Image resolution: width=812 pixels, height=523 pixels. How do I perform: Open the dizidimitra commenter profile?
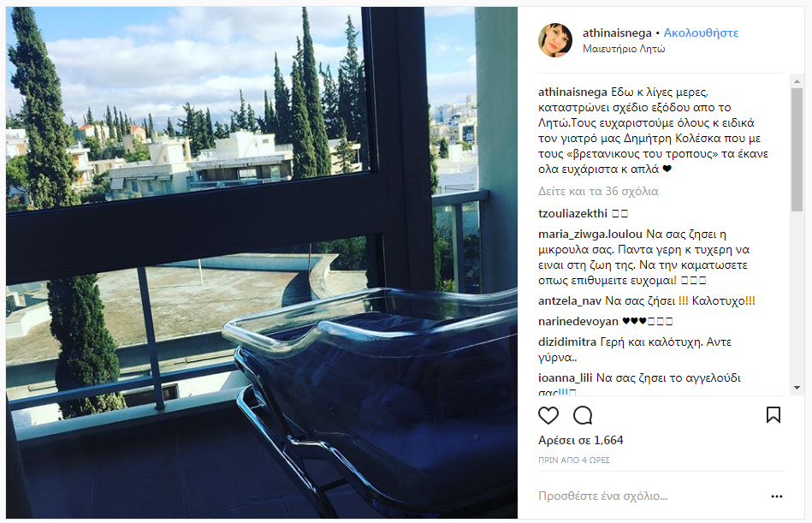(567, 342)
